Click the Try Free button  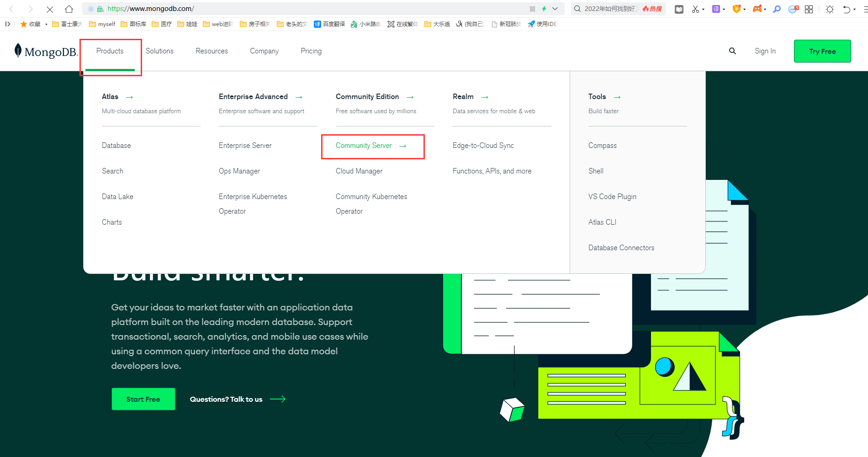(822, 51)
